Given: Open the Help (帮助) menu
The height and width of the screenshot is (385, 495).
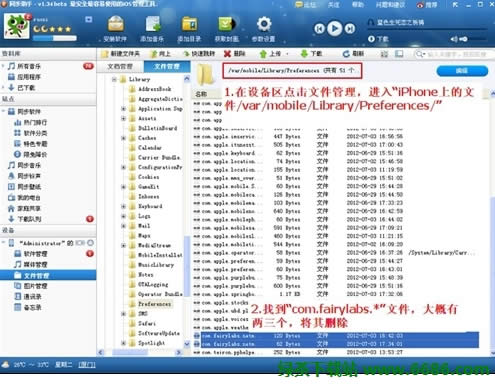Looking at the screenshot, I should click(x=358, y=5).
